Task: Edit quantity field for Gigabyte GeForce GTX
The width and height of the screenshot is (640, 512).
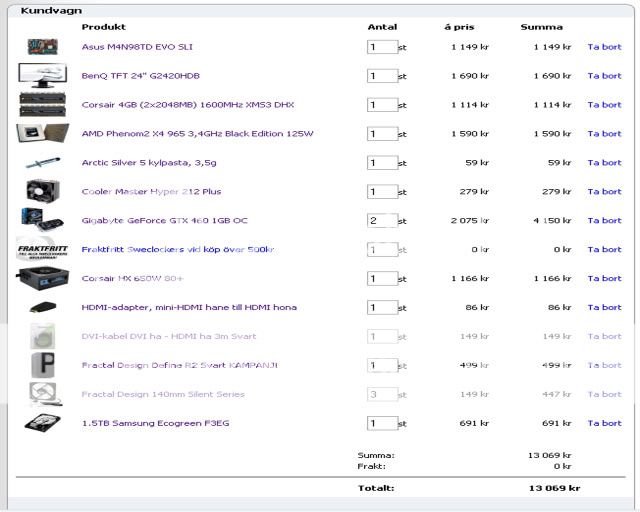Action: (382, 221)
